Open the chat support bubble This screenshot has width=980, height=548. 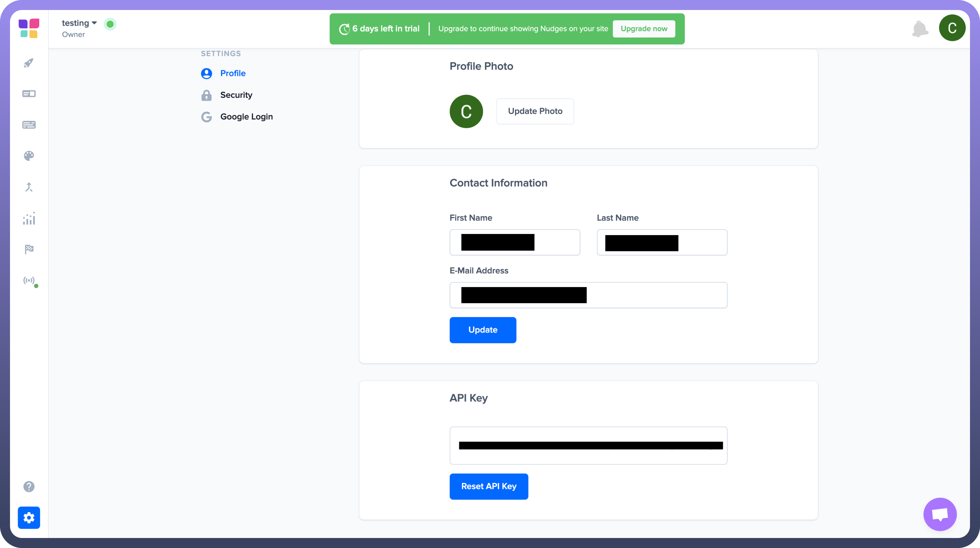coord(940,514)
